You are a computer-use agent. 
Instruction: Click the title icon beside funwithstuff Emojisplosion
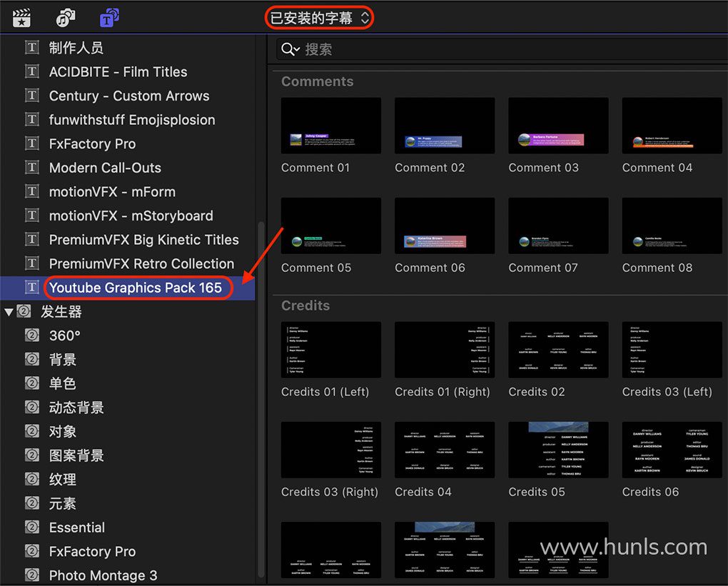(31, 119)
